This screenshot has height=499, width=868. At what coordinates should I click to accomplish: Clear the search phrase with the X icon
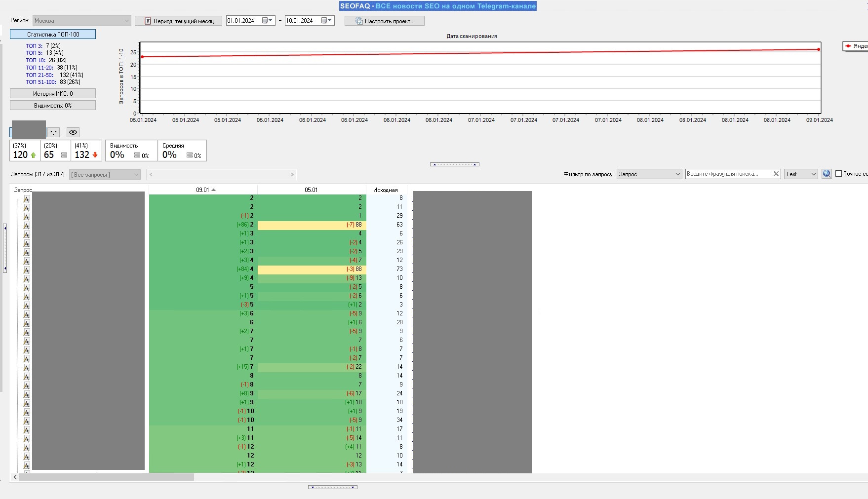pos(776,174)
